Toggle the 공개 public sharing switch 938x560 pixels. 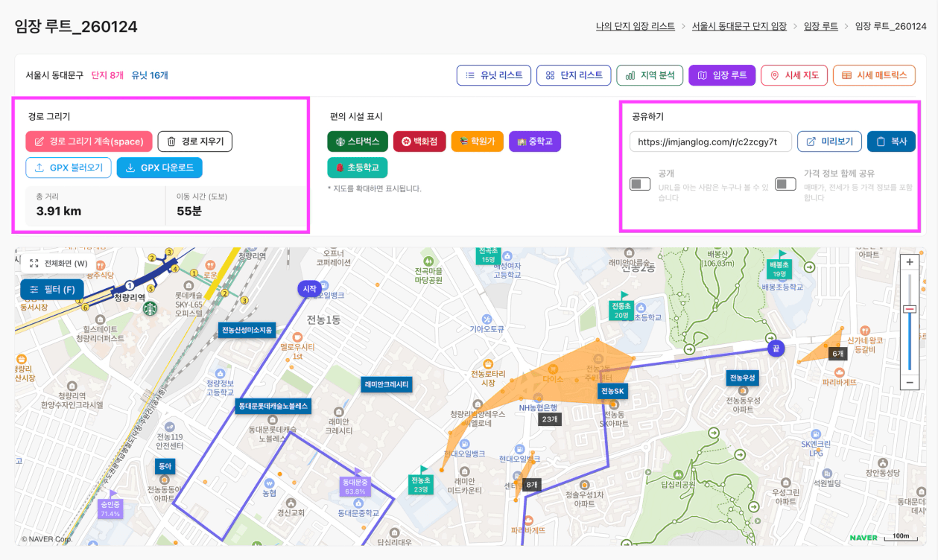(x=640, y=184)
